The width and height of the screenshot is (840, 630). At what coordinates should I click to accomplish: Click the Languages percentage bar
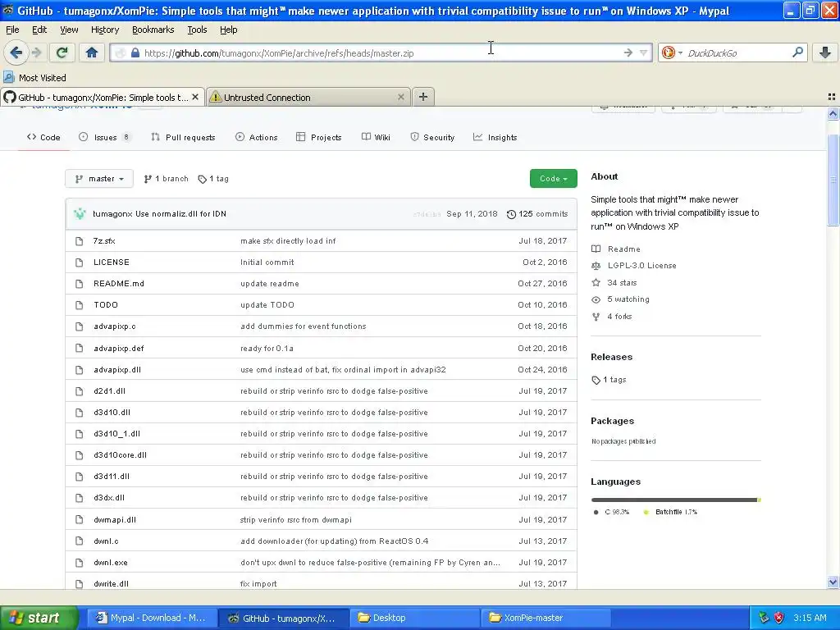676,500
